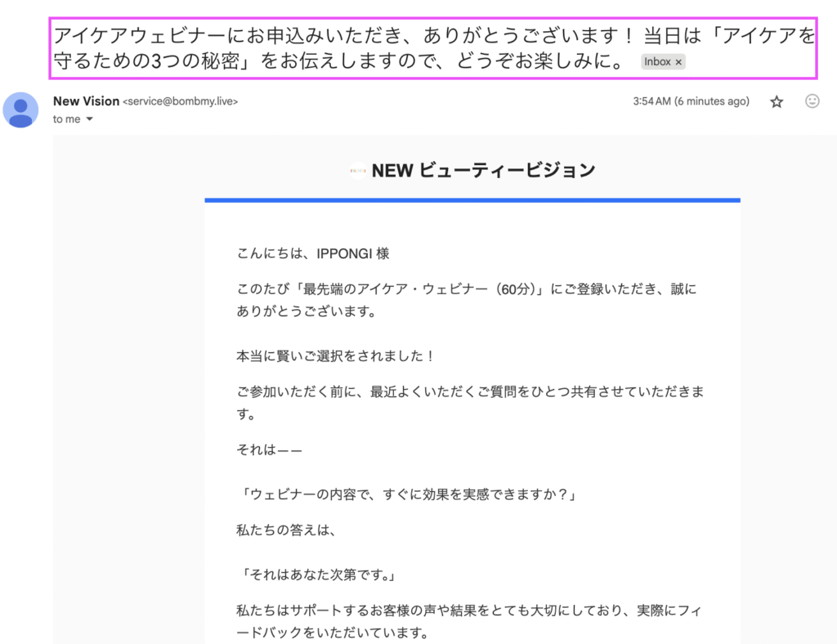Click the それは—— line

pos(269,450)
